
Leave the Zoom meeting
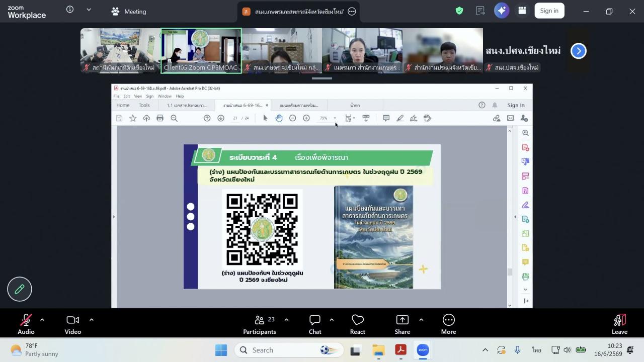click(619, 324)
